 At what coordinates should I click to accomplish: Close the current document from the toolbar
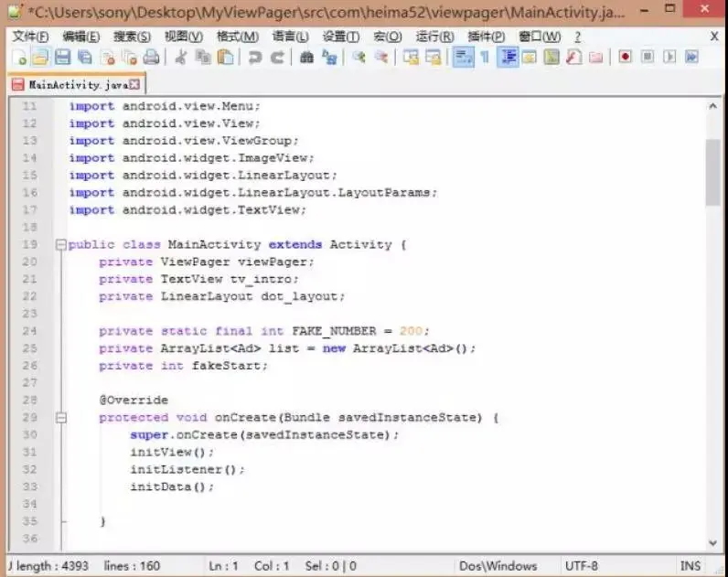tap(108, 58)
